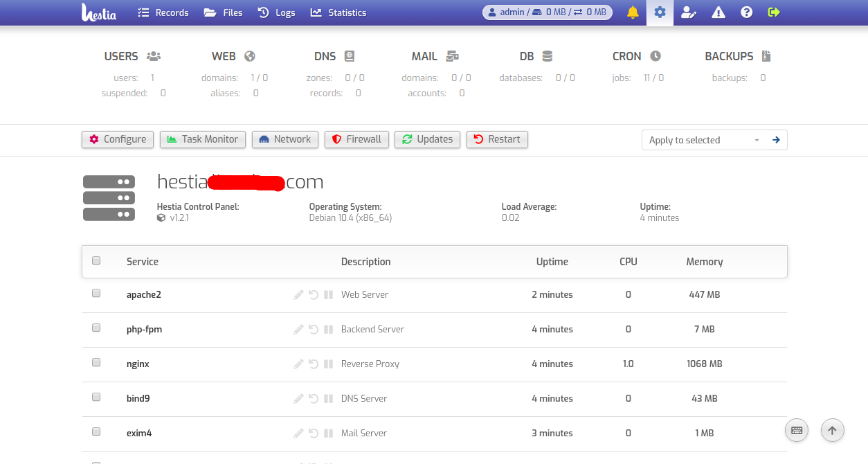Restart the nginx service icon

coord(314,364)
